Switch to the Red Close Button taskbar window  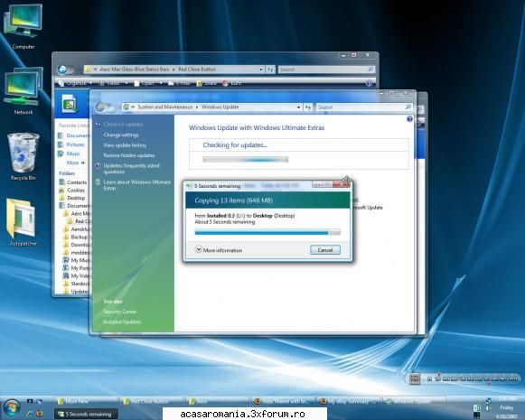tap(151, 401)
